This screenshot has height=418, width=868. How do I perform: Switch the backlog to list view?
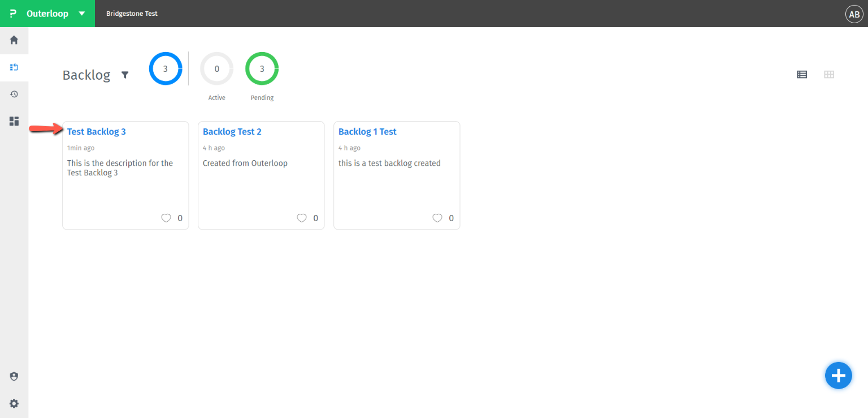801,74
